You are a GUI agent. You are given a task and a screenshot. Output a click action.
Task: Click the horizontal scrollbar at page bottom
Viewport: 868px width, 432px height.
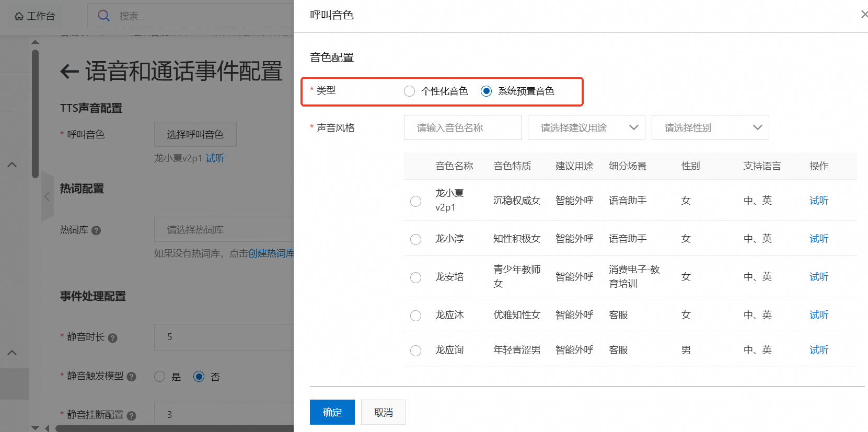tap(175, 428)
